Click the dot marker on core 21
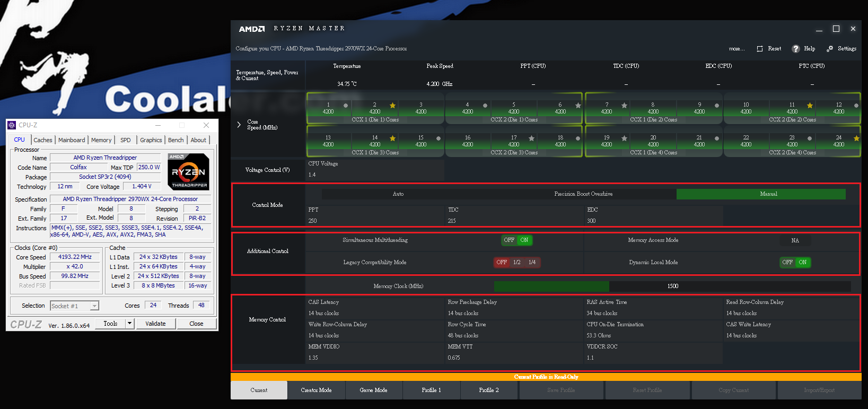Screen dimensions: 868x409 tap(717, 138)
